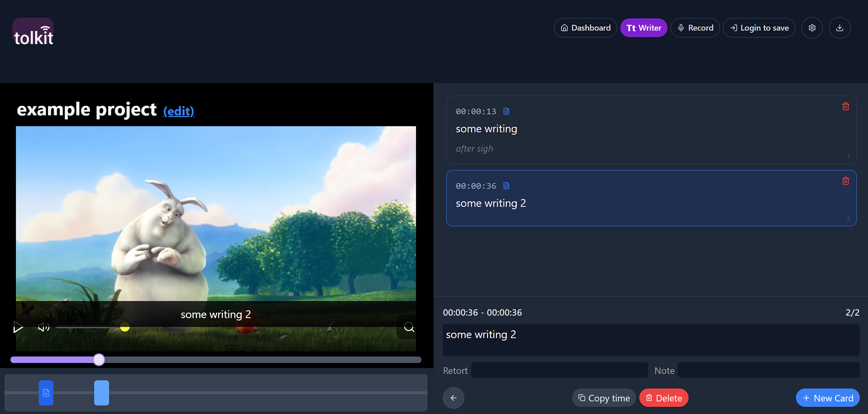Screen dimensions: 868x414
Task: Open the Dashboard
Action: point(585,28)
